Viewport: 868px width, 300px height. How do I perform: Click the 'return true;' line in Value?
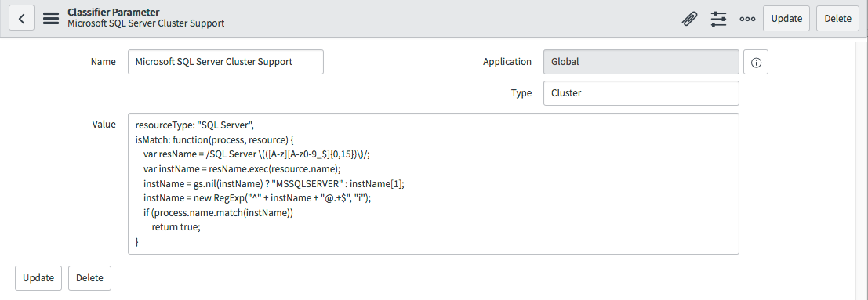176,227
